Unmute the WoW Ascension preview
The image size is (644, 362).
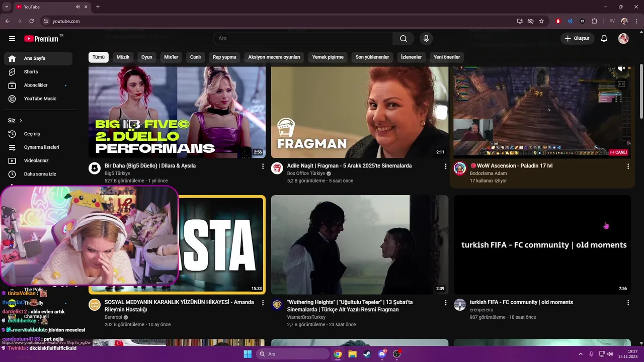click(621, 68)
